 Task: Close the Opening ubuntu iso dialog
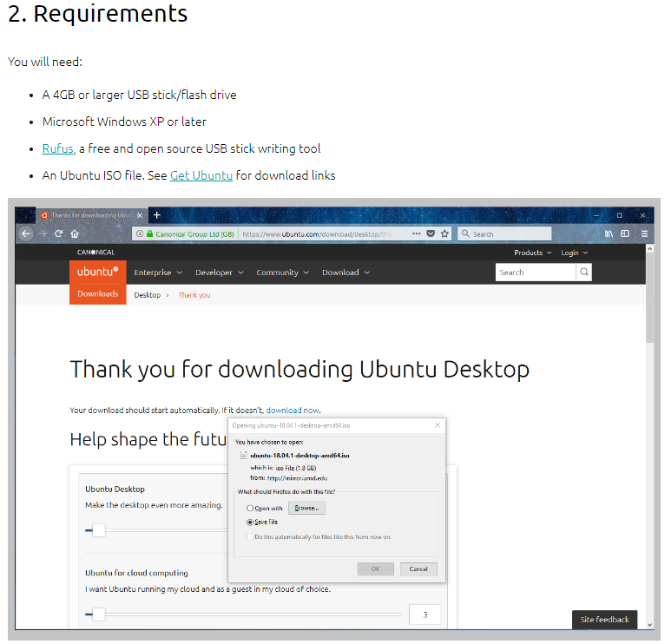coord(438,425)
